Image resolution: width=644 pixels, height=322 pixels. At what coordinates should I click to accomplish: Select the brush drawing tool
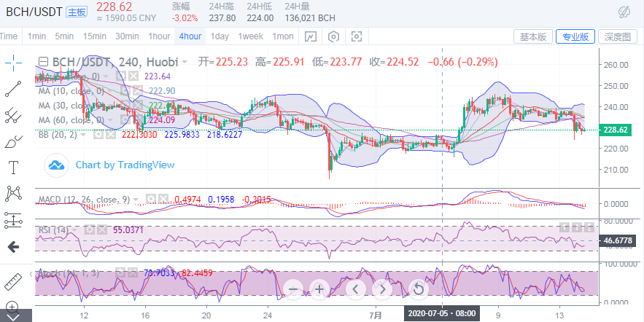[13, 141]
